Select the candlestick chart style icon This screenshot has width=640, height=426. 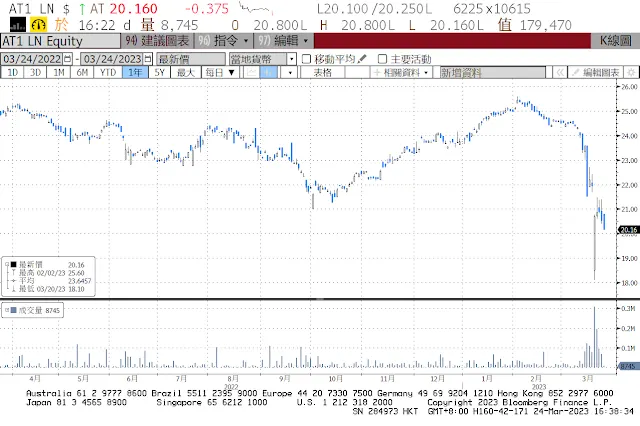268,73
